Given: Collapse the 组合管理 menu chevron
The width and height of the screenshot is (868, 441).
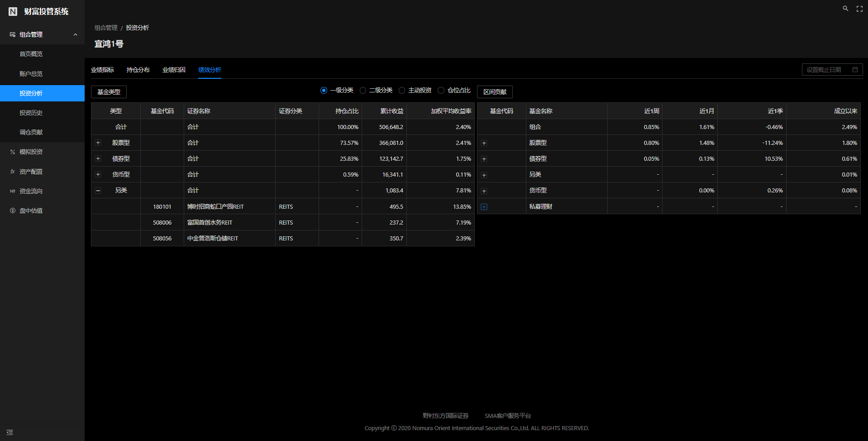Looking at the screenshot, I should [75, 34].
